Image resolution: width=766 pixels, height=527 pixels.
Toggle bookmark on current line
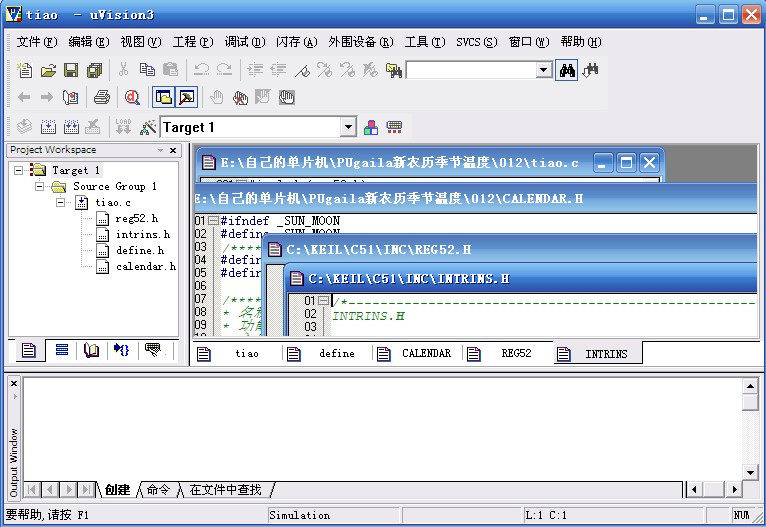click(x=302, y=70)
